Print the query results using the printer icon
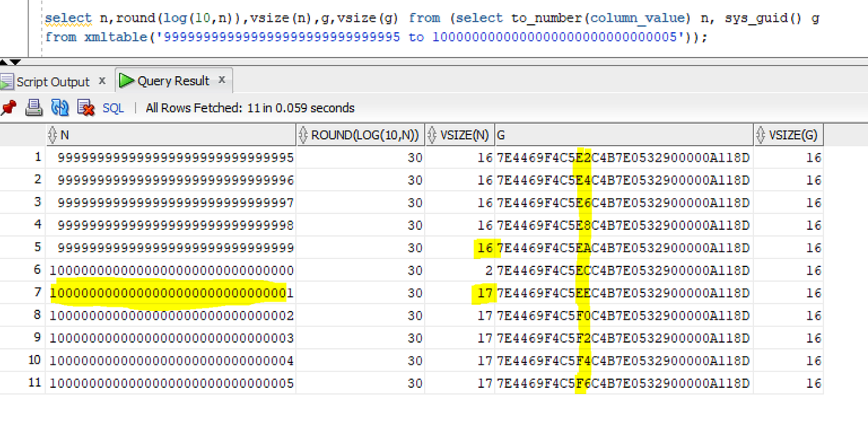Image resolution: width=868 pixels, height=438 pixels. point(34,108)
